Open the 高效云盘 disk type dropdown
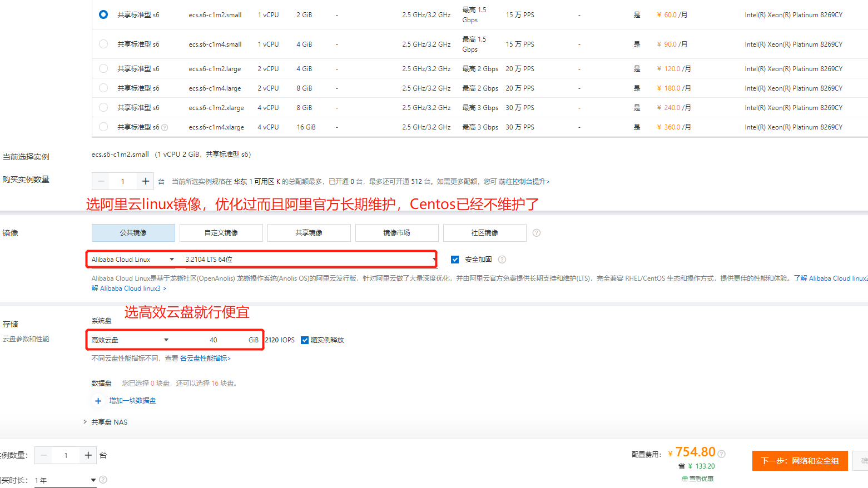The width and height of the screenshot is (868, 488). 130,340
